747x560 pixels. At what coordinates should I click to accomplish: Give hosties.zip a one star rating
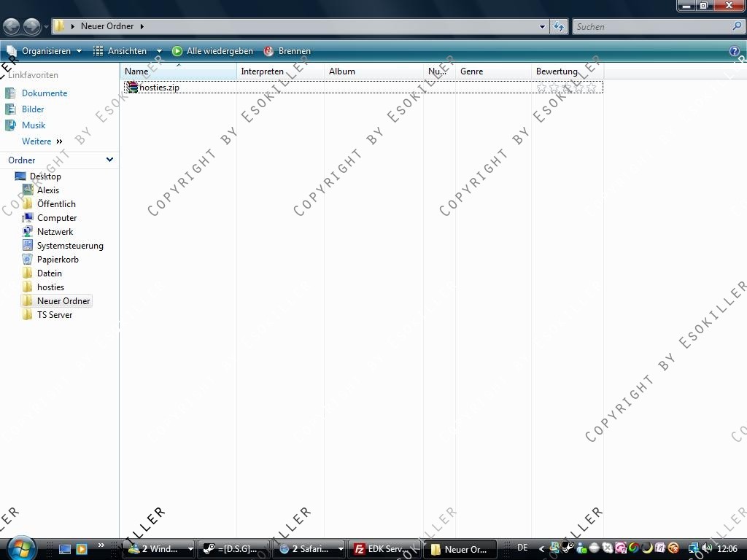click(542, 87)
